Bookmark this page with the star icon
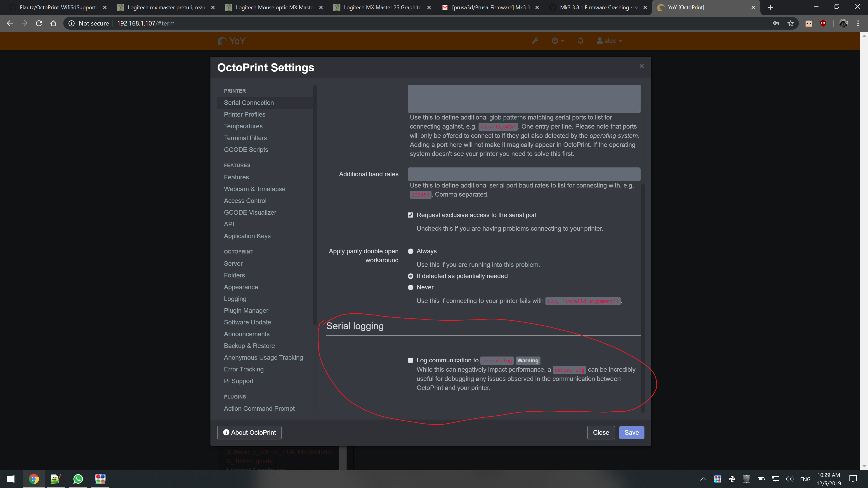This screenshot has height=488, width=868. click(790, 23)
